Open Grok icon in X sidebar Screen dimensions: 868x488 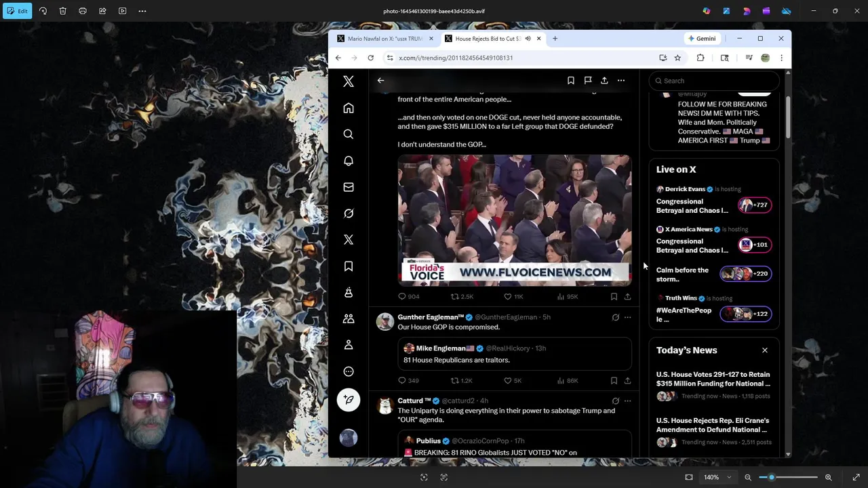point(349,213)
